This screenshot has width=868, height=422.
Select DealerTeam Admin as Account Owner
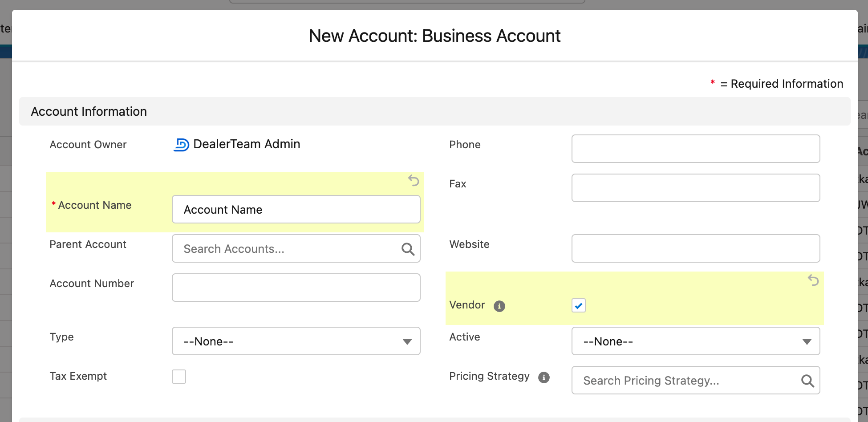pyautogui.click(x=247, y=144)
